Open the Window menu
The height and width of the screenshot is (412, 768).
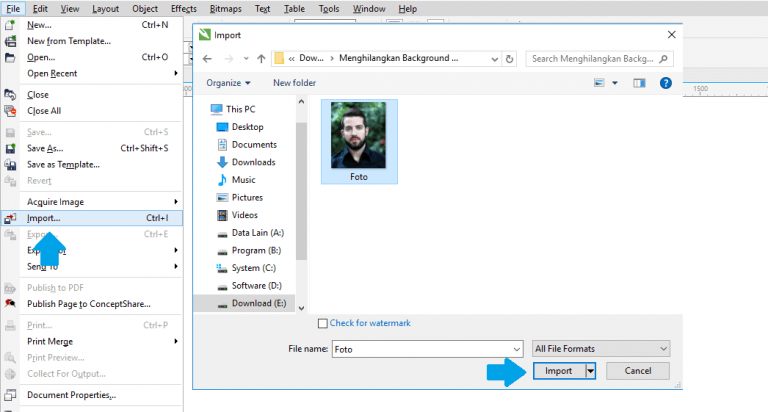369,9
